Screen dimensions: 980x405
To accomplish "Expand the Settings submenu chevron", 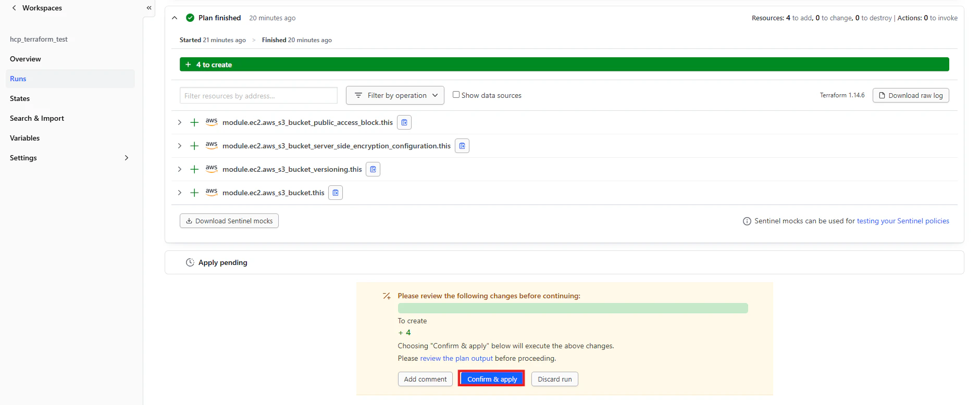I will (127, 158).
